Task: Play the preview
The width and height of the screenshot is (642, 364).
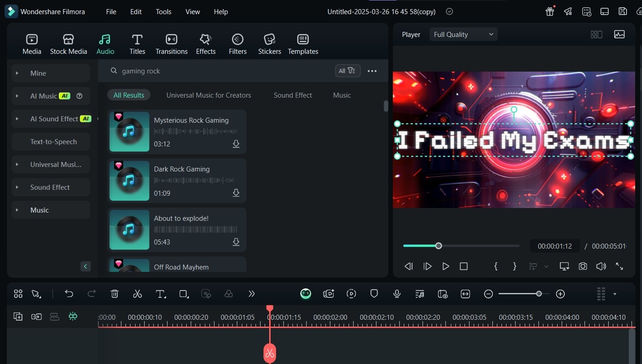Action: click(446, 266)
